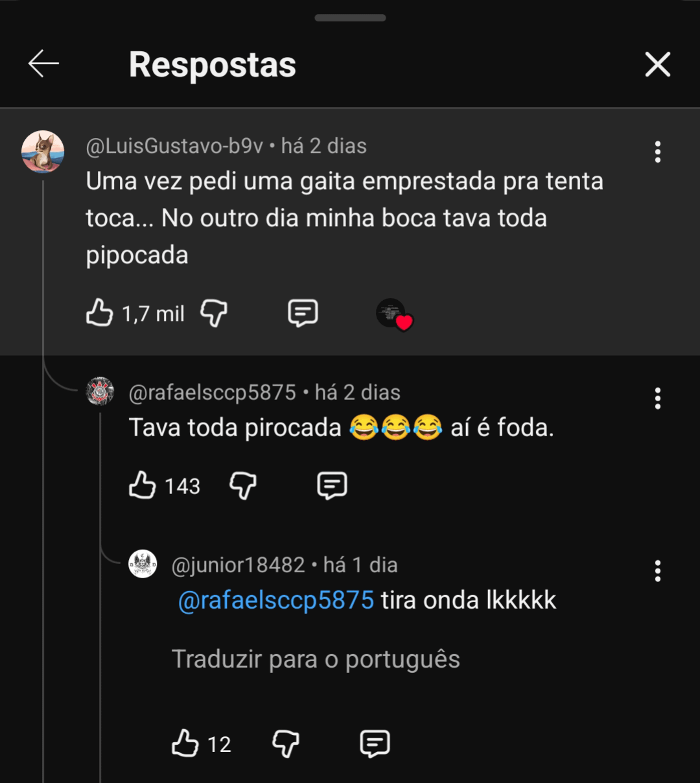The width and height of the screenshot is (700, 783).
Task: Close the Respostas panel
Action: pos(657,64)
